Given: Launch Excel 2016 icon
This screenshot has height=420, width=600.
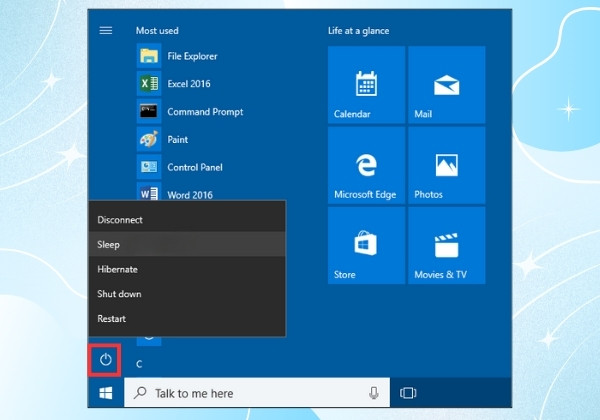Looking at the screenshot, I should point(149,83).
